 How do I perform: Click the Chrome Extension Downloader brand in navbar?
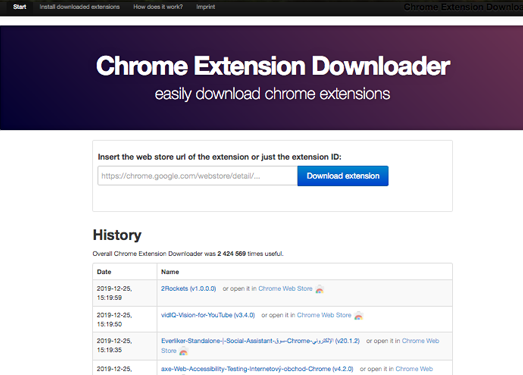(x=463, y=7)
